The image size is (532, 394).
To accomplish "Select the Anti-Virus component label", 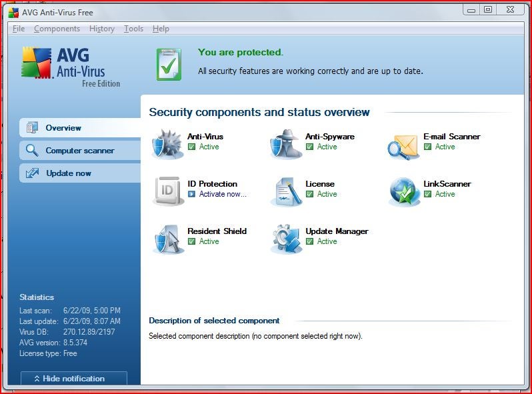I will tap(205, 137).
